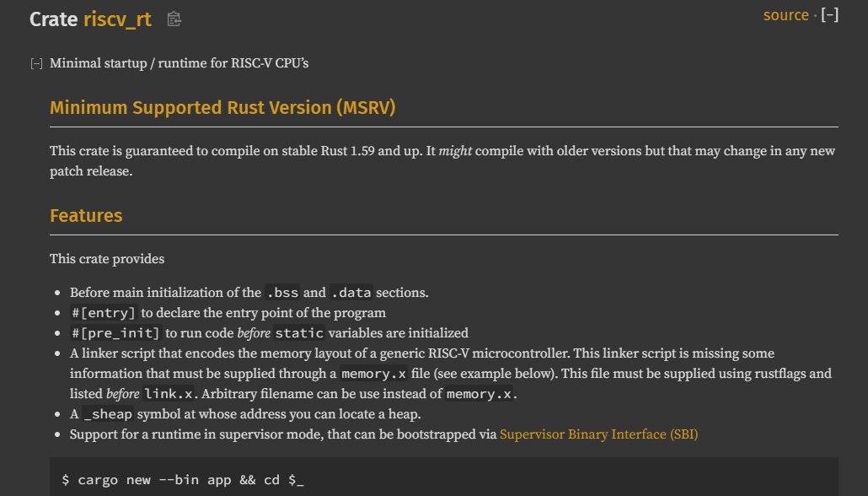
Task: Click the riscv_rt crate name
Action: pos(117,19)
